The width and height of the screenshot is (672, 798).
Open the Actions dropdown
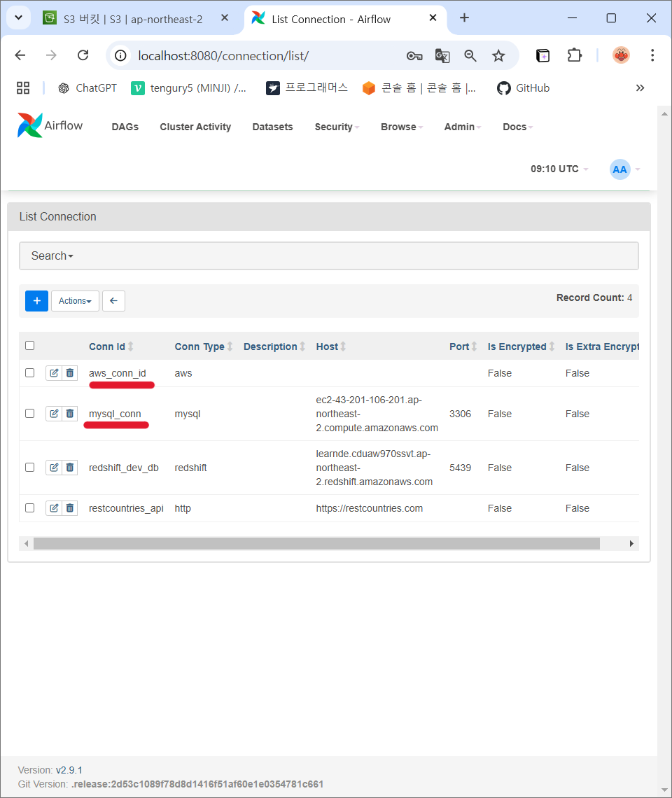tap(75, 300)
